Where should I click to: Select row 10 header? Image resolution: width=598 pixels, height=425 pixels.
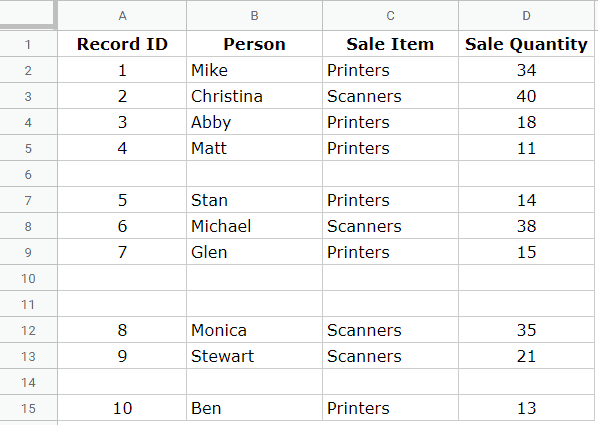(28, 278)
